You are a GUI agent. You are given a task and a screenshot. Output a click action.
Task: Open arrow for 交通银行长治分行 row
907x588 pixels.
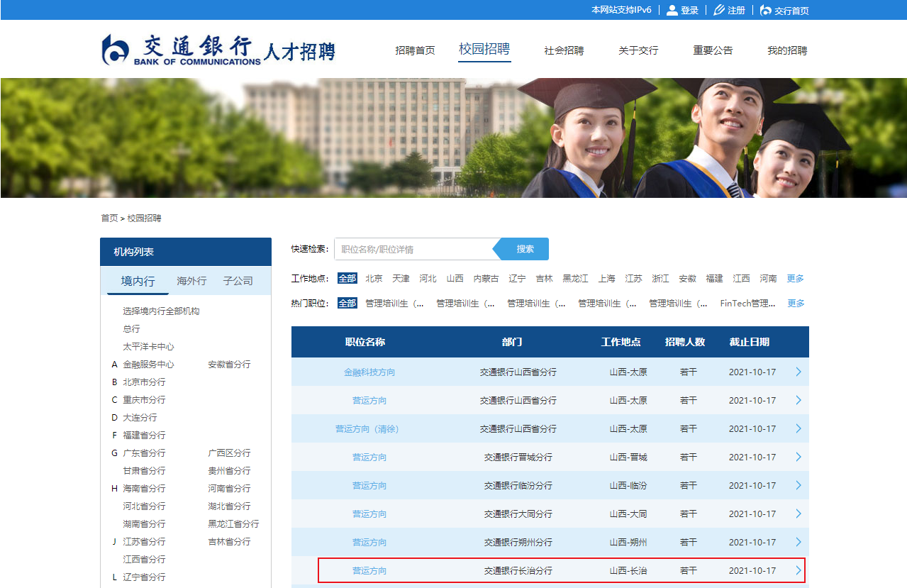coord(799,570)
